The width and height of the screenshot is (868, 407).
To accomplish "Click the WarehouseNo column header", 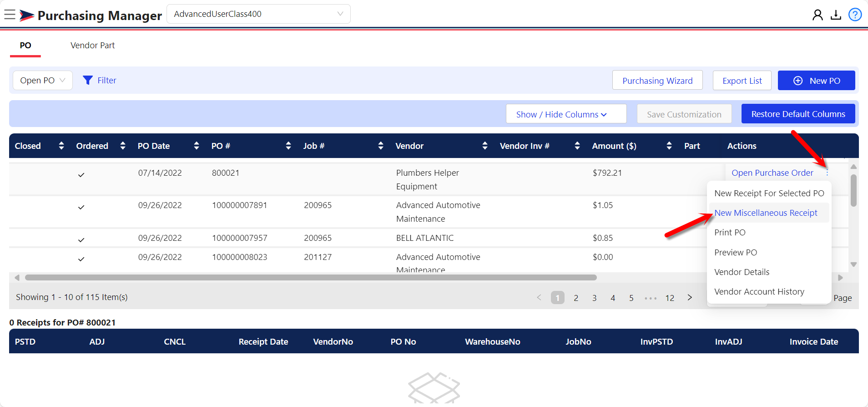I will click(493, 342).
